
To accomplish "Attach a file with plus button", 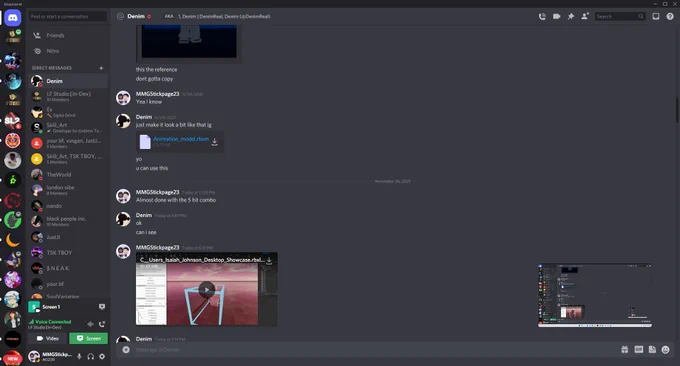I will point(126,350).
